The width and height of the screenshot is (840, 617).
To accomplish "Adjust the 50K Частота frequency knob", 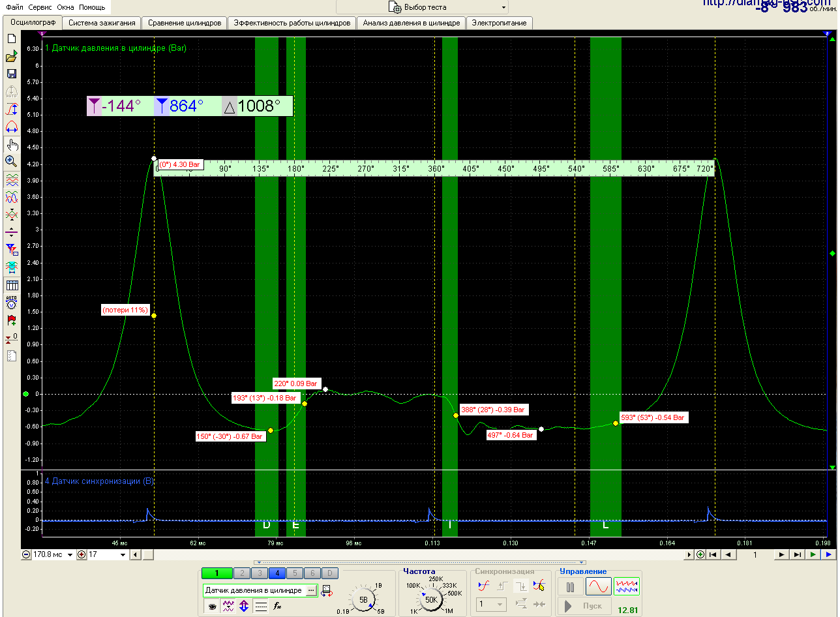I will [x=432, y=599].
